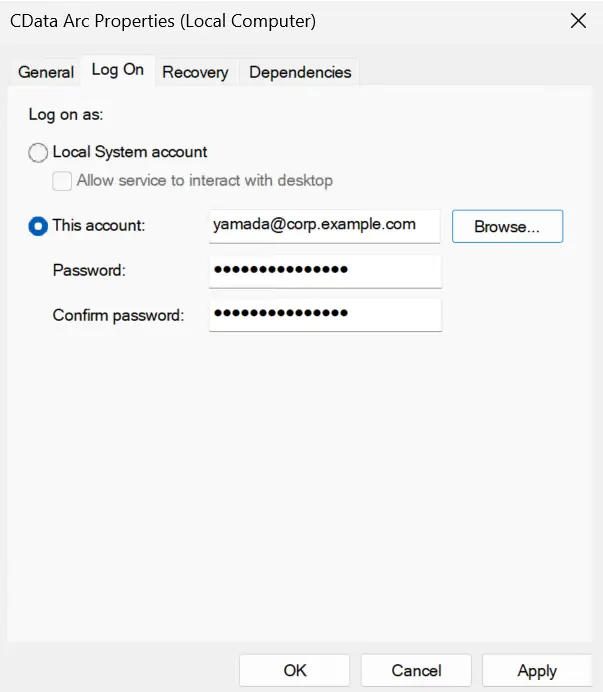The height and width of the screenshot is (692, 603).
Task: Click Apply to save the changes
Action: [537, 671]
